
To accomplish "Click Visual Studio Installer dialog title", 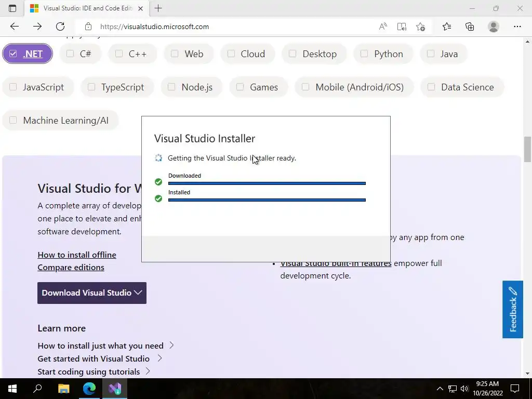I will click(x=205, y=138).
